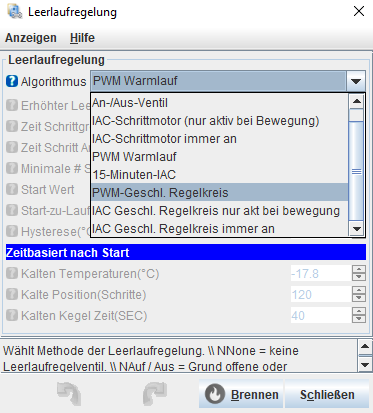
Task: Click the undo arrow icon
Action: click(x=69, y=394)
